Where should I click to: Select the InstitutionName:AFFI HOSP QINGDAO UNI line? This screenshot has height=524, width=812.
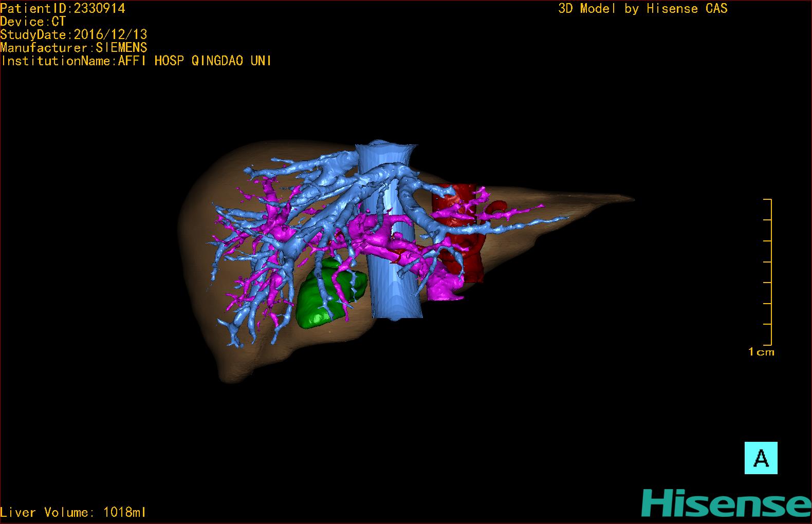(136, 61)
